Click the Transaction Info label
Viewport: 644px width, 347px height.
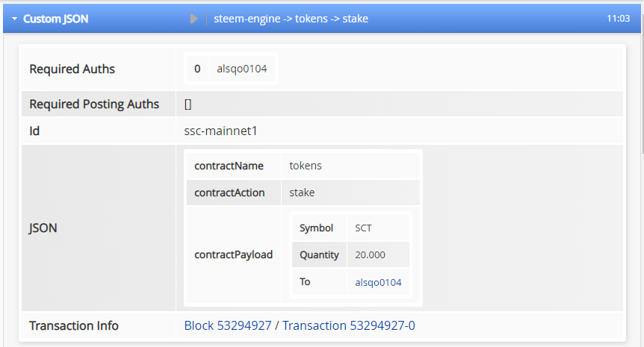[x=74, y=325]
